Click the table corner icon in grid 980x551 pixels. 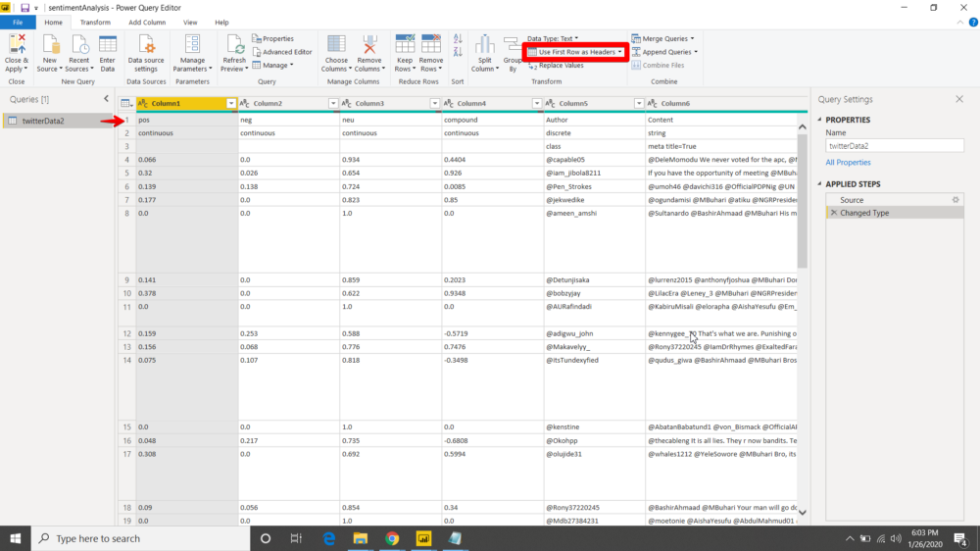click(126, 103)
